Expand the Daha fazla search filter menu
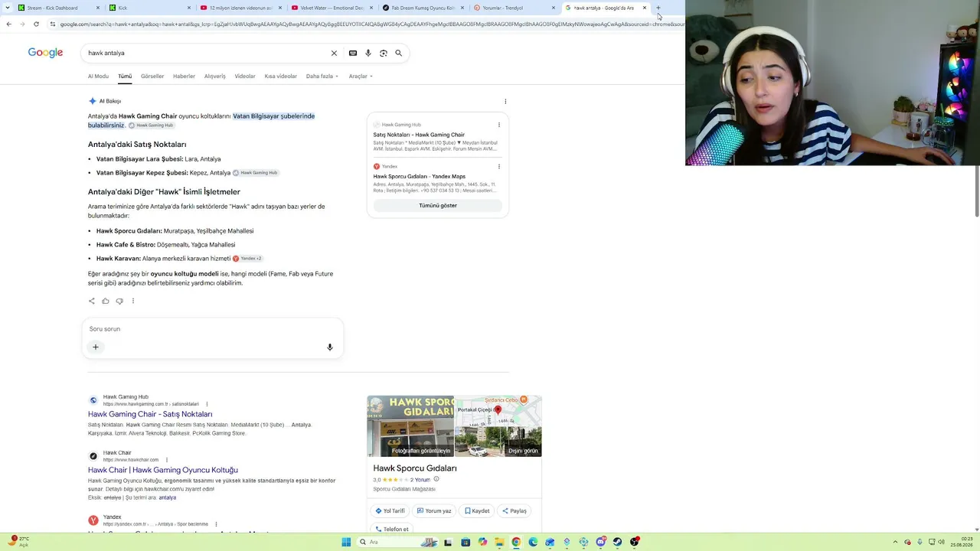 pos(322,77)
